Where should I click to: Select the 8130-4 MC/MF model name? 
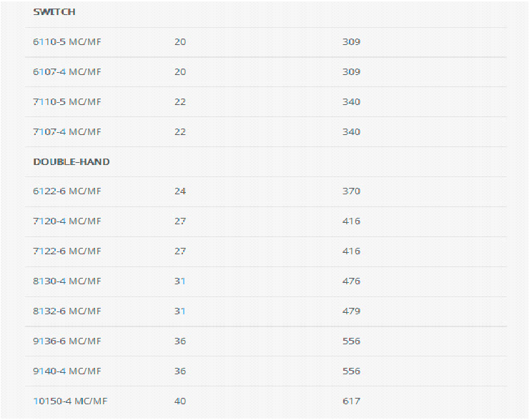coord(67,281)
